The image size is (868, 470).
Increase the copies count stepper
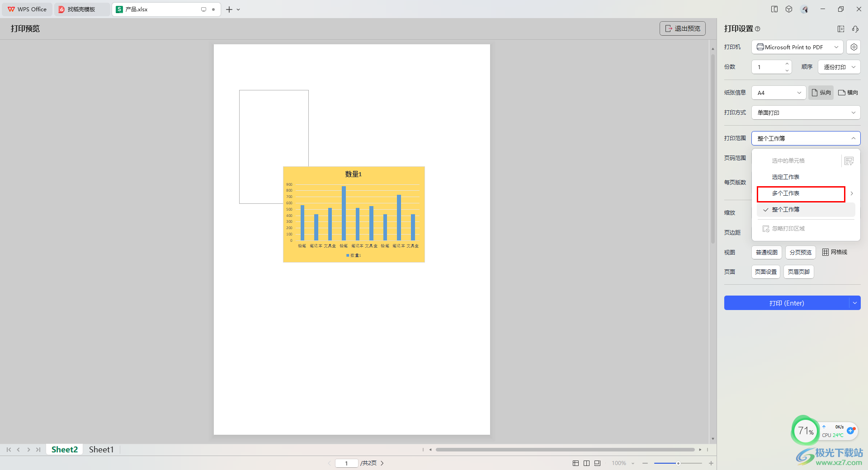coord(787,64)
